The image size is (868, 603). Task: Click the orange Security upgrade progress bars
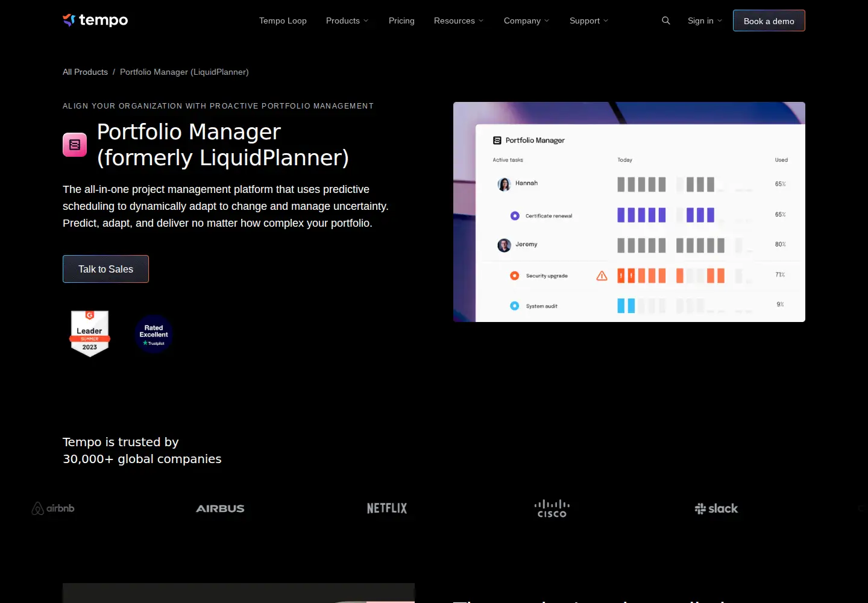coord(671,276)
